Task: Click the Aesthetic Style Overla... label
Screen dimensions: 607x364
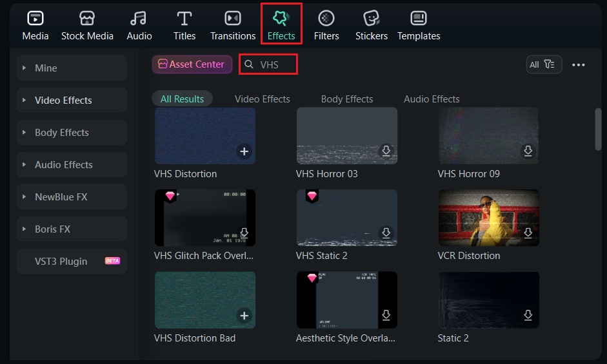Action: pos(345,338)
